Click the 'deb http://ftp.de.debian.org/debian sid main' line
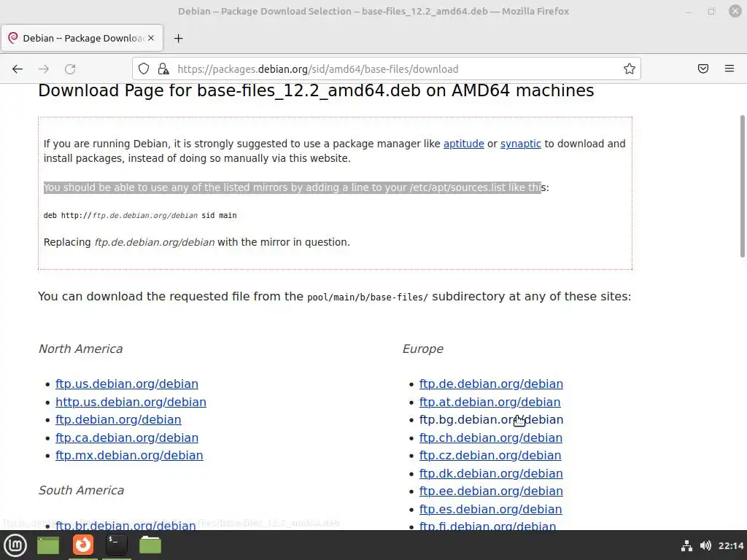This screenshot has width=747, height=560. [140, 215]
